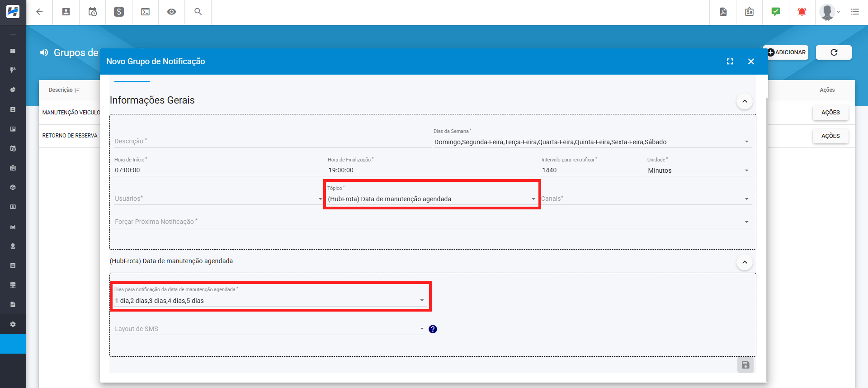Select the RETORNO DE RESERVA row text

70,136
